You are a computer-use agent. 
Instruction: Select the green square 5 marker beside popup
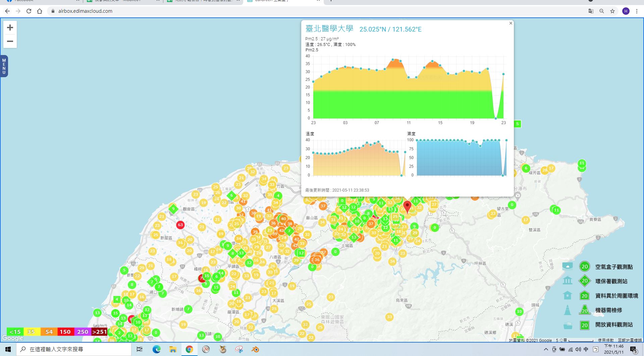[x=518, y=124]
